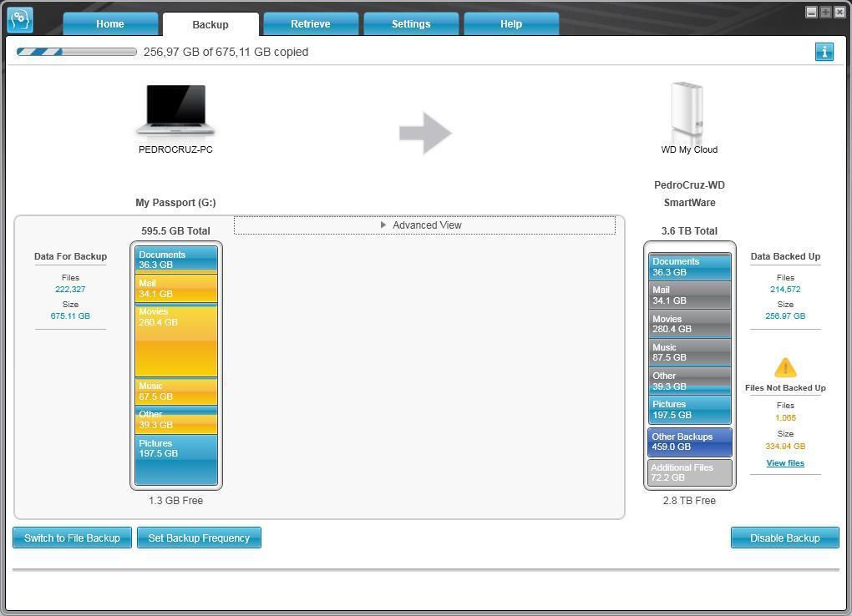Select the Other Backups 459.0 GB bar
This screenshot has width=852, height=616.
pos(689,442)
